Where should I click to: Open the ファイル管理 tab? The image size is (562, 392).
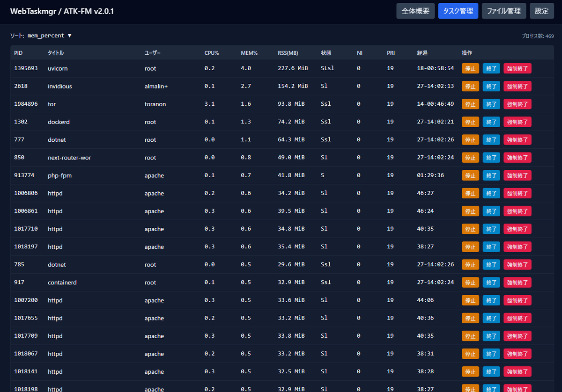(x=504, y=11)
